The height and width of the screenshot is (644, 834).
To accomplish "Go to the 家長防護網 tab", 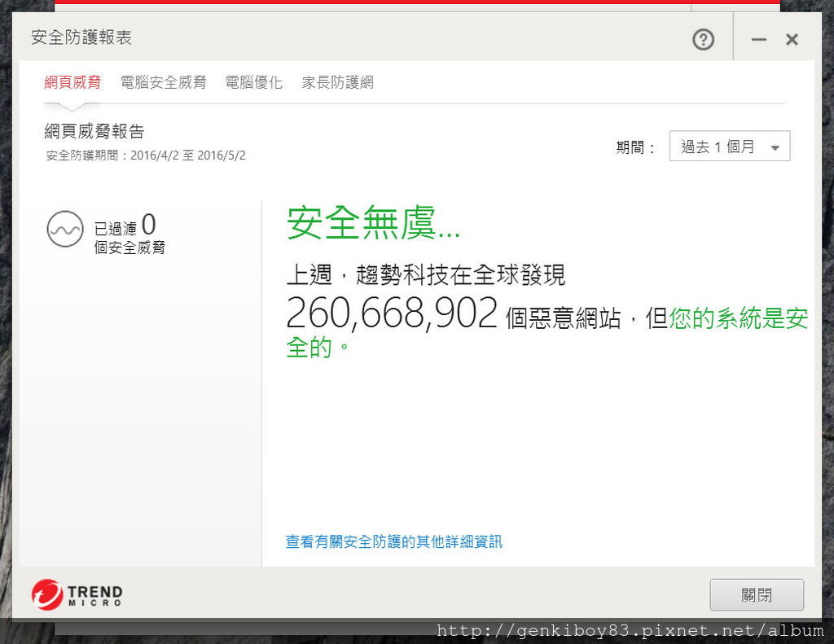I will point(338,82).
